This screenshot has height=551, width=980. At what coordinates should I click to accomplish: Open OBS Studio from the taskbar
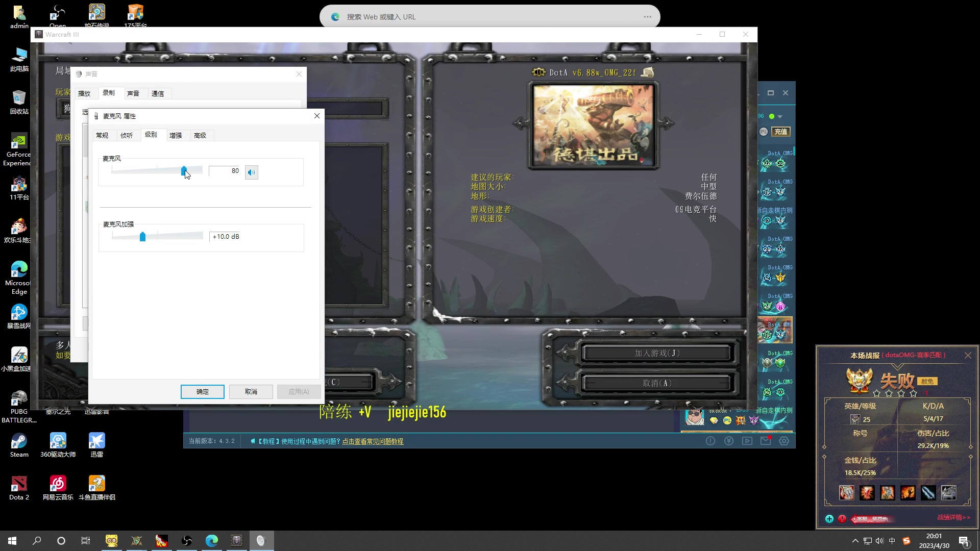coord(187,540)
